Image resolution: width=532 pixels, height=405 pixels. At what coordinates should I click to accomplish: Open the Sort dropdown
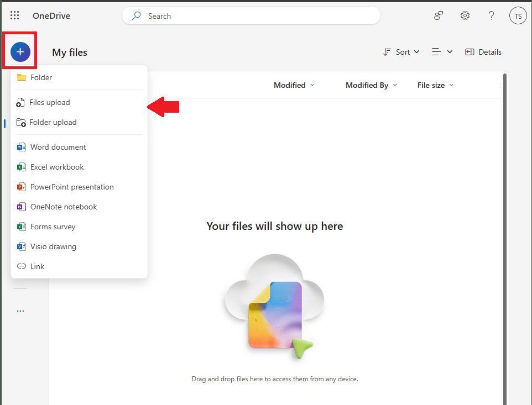(x=401, y=51)
